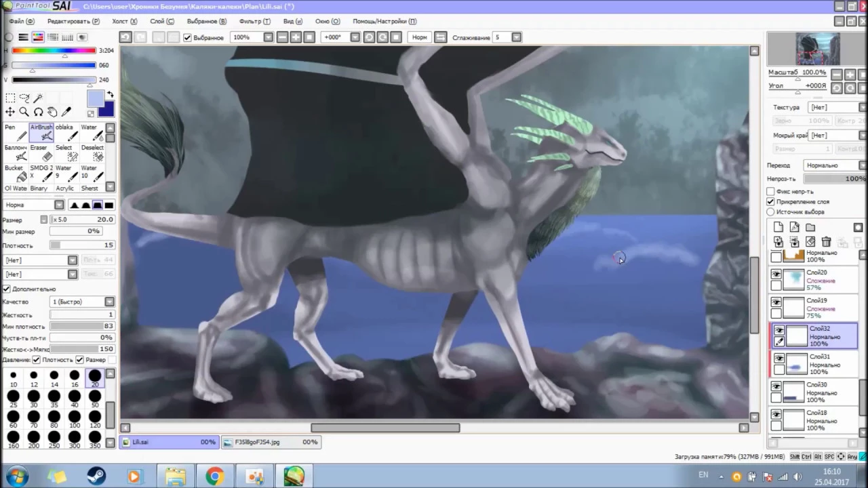Select the Баллонч brush tool
Viewport: 868px width, 488px height.
16,152
